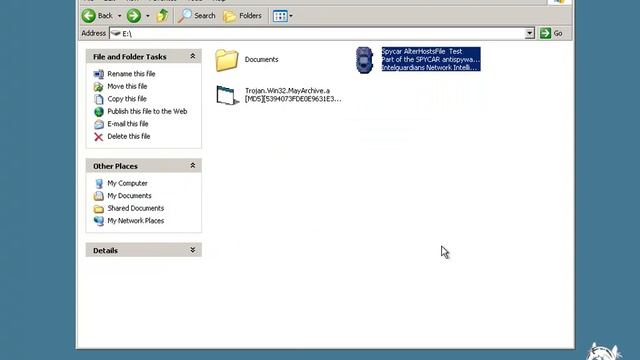640x360 pixels.
Task: Click Move this file link
Action: 127,87
